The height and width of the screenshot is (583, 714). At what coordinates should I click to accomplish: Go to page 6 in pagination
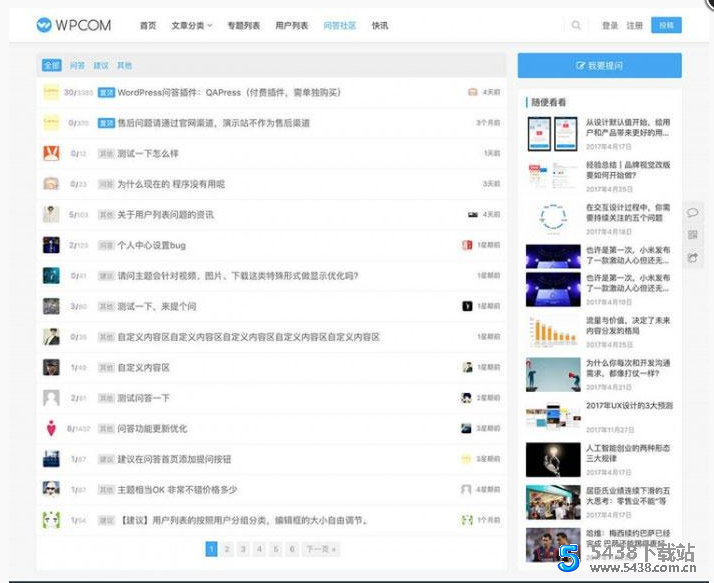point(292,549)
